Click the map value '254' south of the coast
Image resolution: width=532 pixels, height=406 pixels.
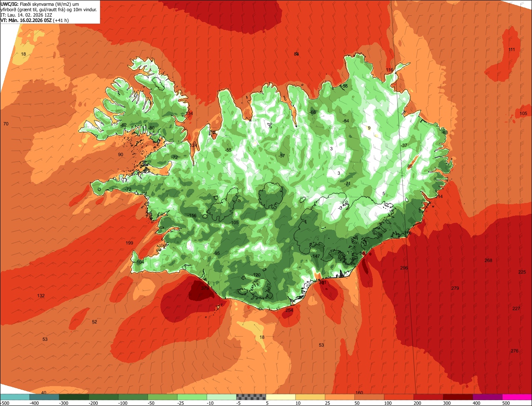(x=289, y=310)
